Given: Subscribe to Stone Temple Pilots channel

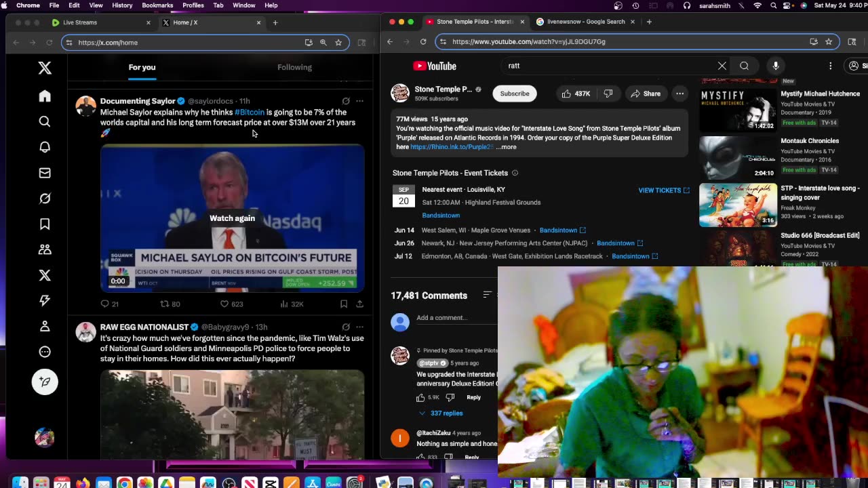Looking at the screenshot, I should pos(515,94).
